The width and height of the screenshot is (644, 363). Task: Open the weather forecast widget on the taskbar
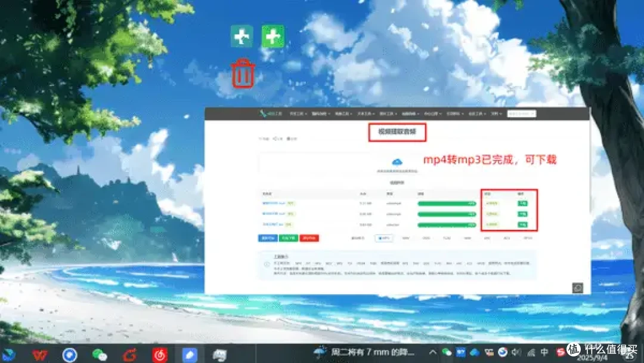364,352
